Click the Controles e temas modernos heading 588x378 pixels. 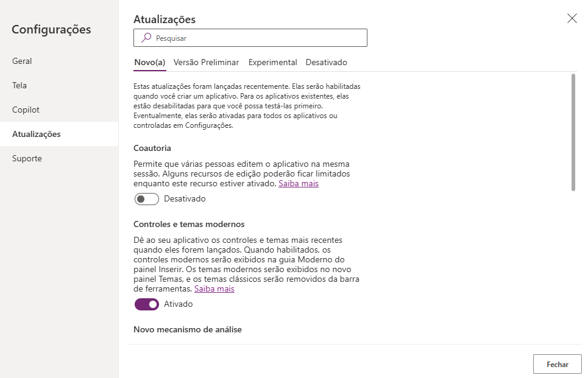pyautogui.click(x=189, y=224)
